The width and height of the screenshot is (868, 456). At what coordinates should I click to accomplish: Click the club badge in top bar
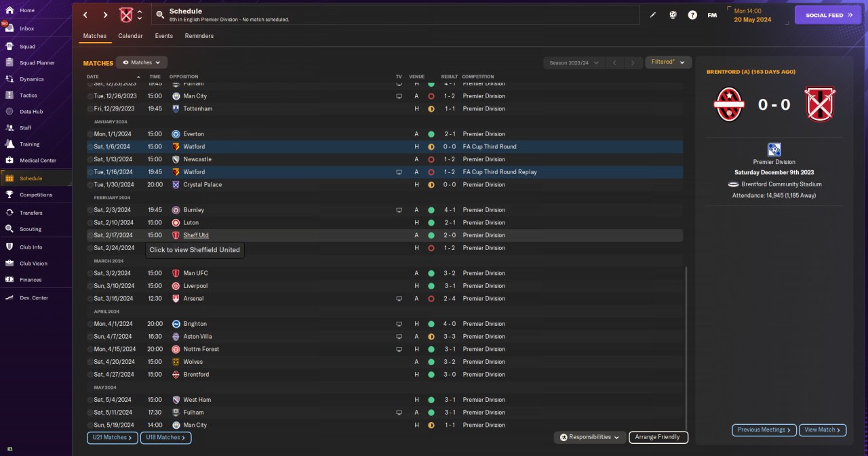pos(126,15)
